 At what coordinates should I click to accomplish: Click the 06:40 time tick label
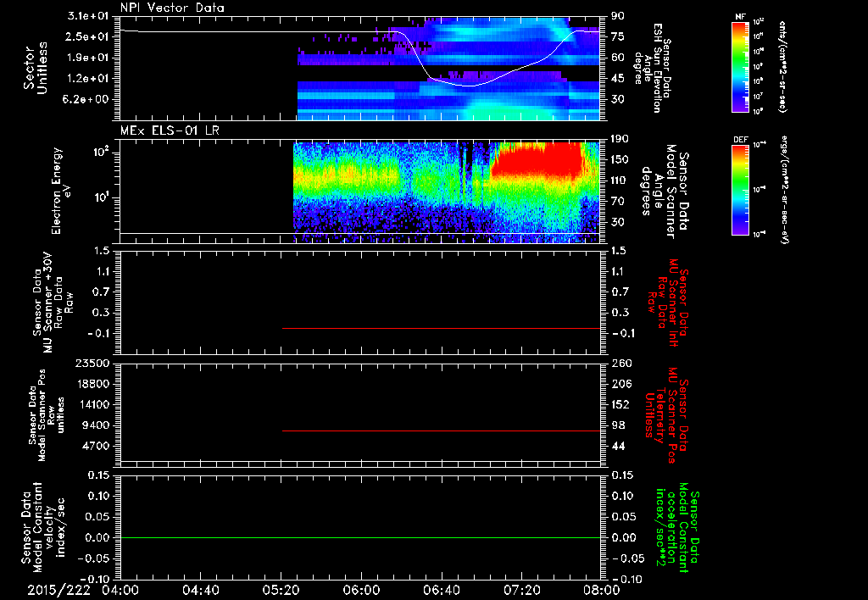click(x=442, y=590)
